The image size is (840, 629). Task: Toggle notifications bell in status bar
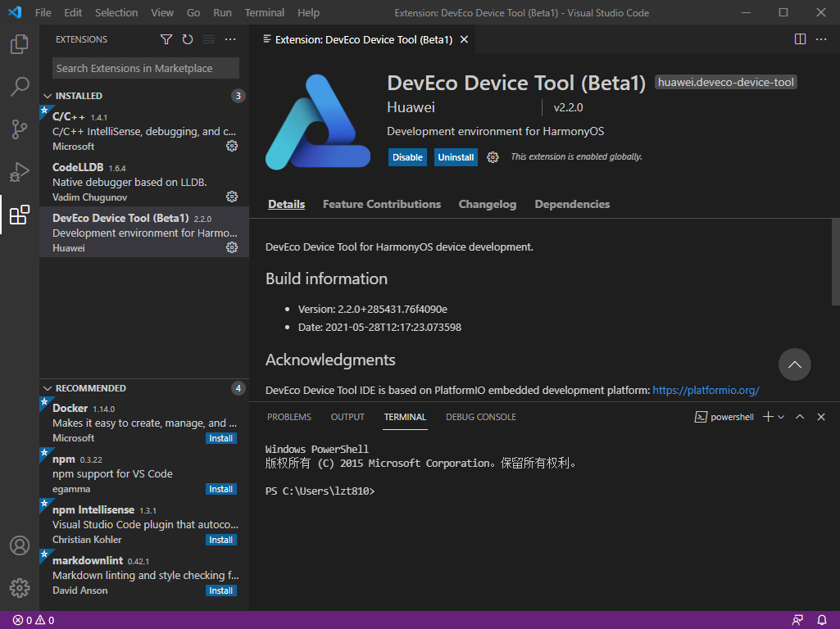click(822, 620)
